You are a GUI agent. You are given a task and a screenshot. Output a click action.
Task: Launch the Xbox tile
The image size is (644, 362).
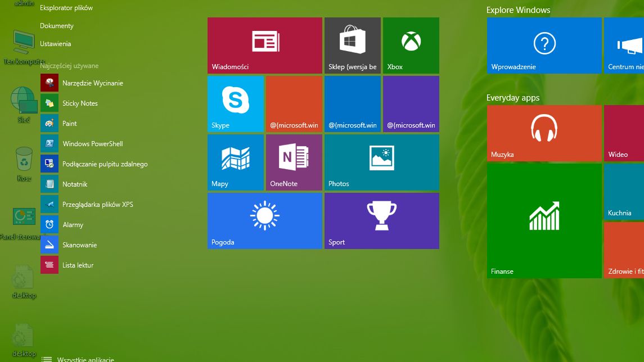pyautogui.click(x=411, y=46)
